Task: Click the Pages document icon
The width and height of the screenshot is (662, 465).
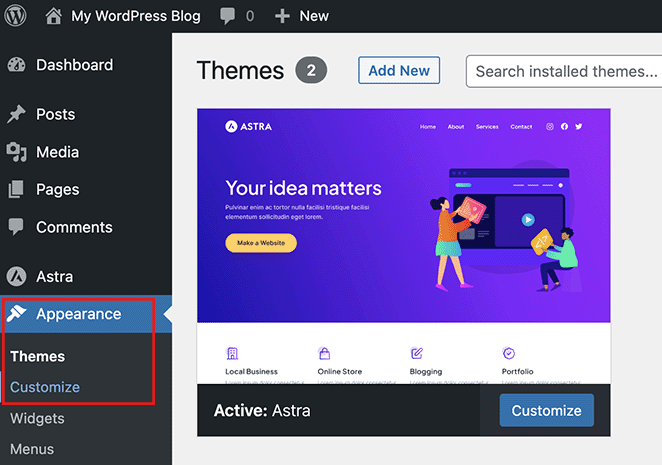Action: (x=16, y=189)
